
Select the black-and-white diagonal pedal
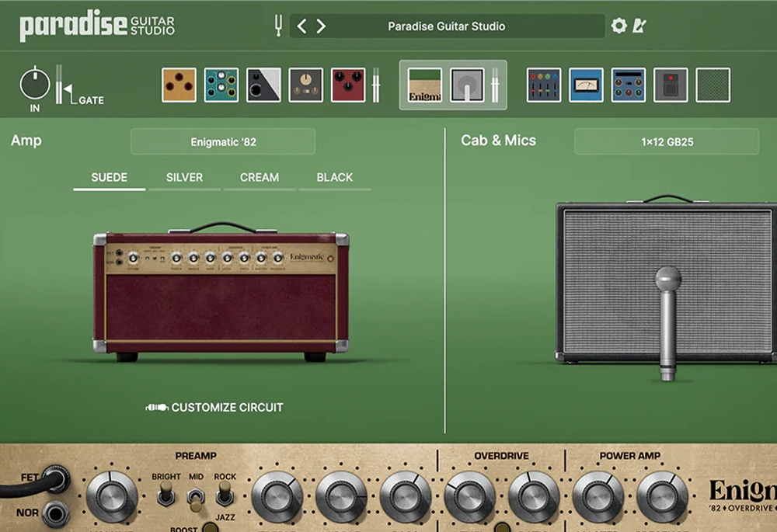click(x=263, y=85)
